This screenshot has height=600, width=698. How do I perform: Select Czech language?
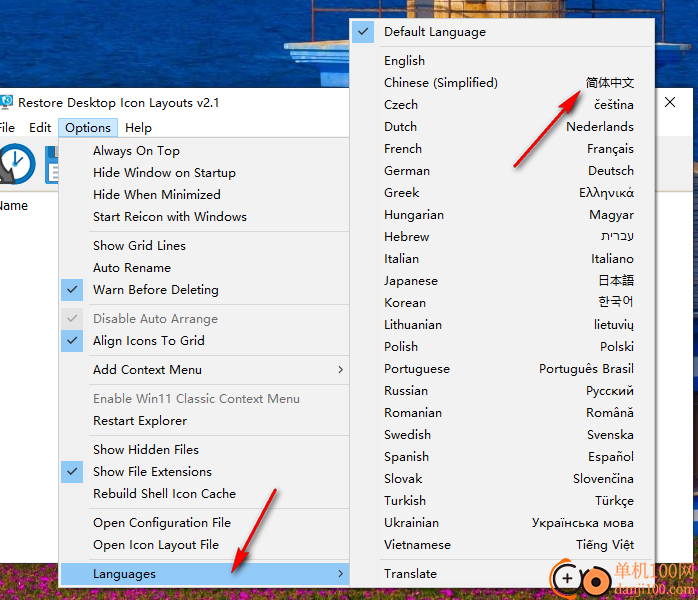coord(502,105)
